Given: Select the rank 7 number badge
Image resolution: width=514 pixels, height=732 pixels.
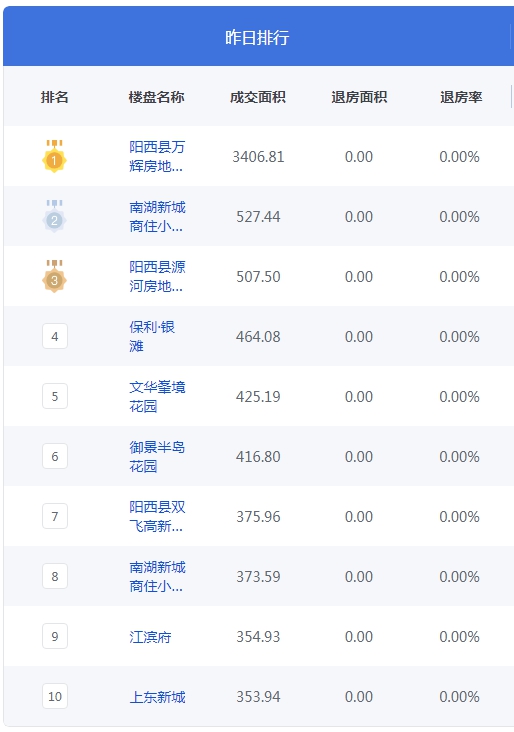Looking at the screenshot, I should (x=55, y=516).
